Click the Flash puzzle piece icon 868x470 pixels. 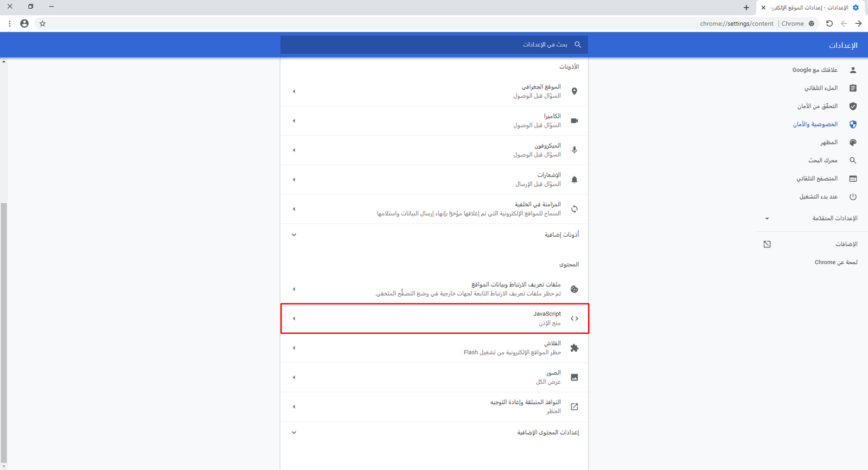(574, 348)
